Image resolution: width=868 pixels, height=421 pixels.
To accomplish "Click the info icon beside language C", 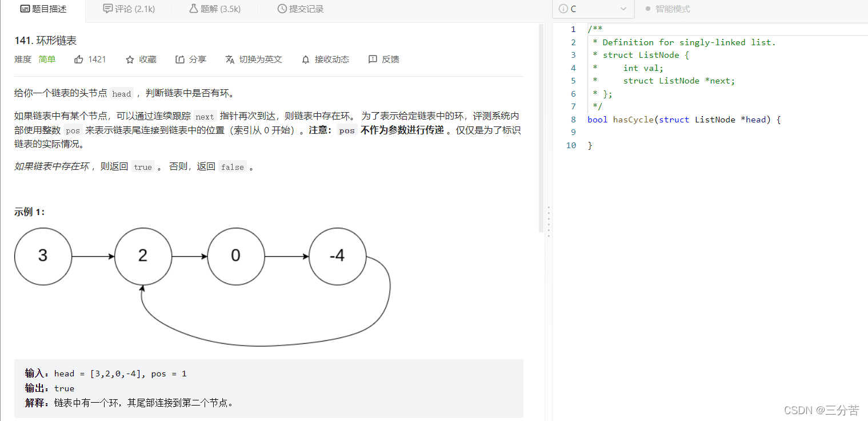I will point(563,9).
